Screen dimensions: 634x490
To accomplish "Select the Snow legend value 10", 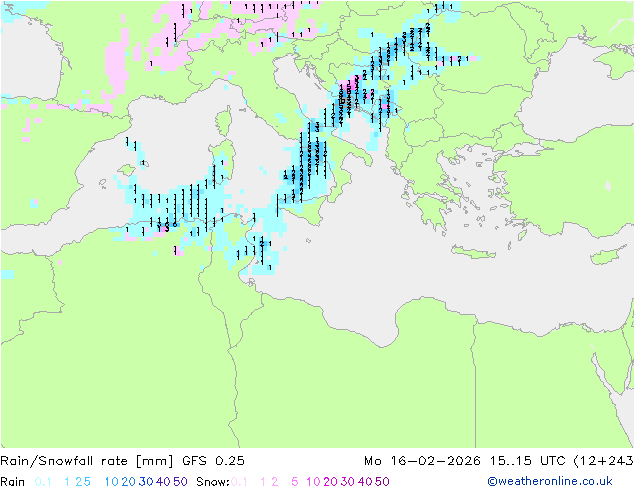I will pyautogui.click(x=313, y=482).
